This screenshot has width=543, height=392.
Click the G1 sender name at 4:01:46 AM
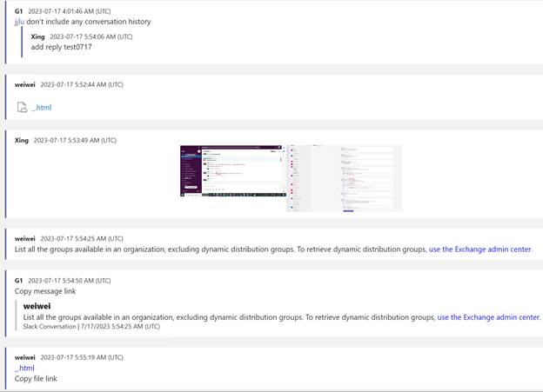[18, 11]
